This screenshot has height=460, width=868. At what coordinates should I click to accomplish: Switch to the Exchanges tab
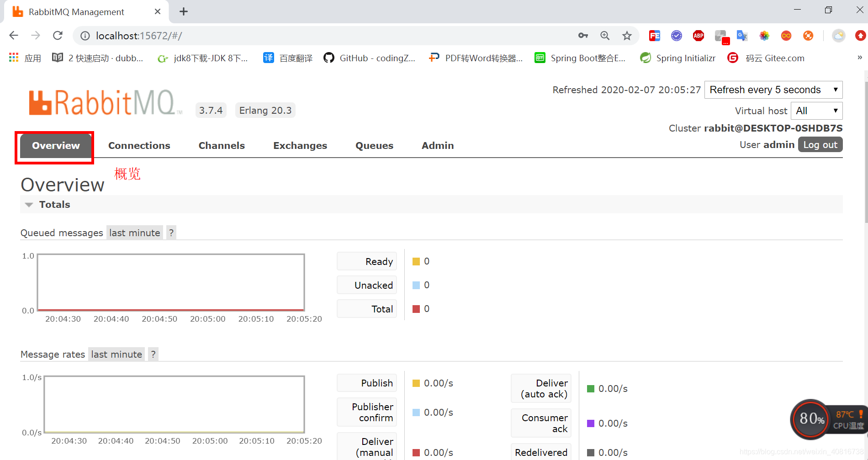[300, 146]
